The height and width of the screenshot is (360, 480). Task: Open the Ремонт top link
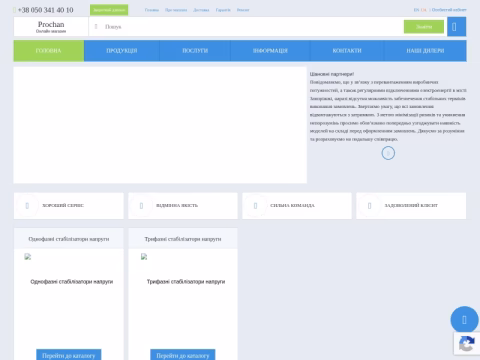(x=243, y=10)
